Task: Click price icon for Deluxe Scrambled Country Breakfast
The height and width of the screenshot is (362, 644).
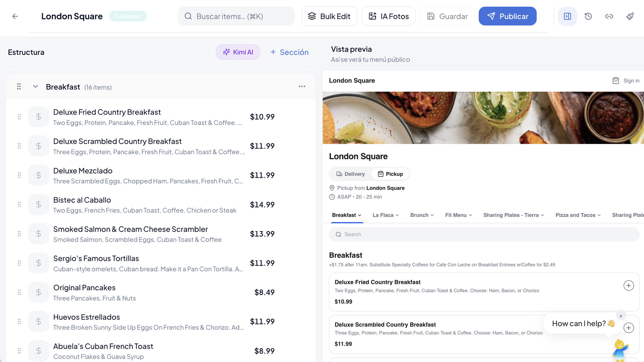Action: (x=39, y=146)
